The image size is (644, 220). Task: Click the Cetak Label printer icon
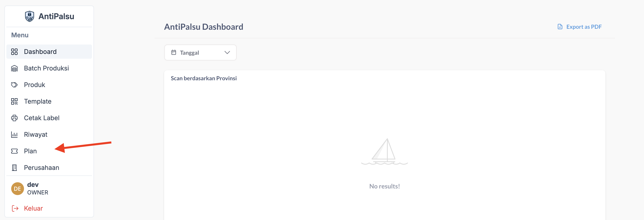(x=15, y=118)
